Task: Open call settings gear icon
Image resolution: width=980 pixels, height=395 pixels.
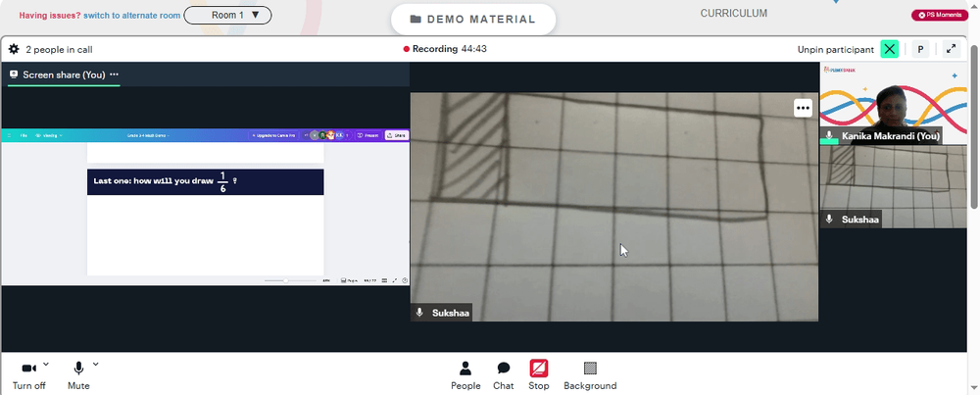Action: click(x=14, y=49)
